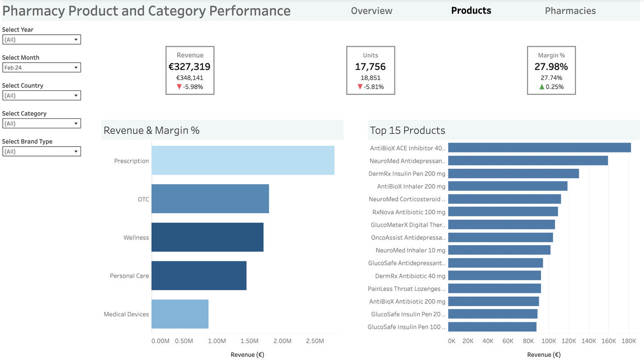Select the Medical Devices bar
644x364 pixels.
click(x=180, y=314)
